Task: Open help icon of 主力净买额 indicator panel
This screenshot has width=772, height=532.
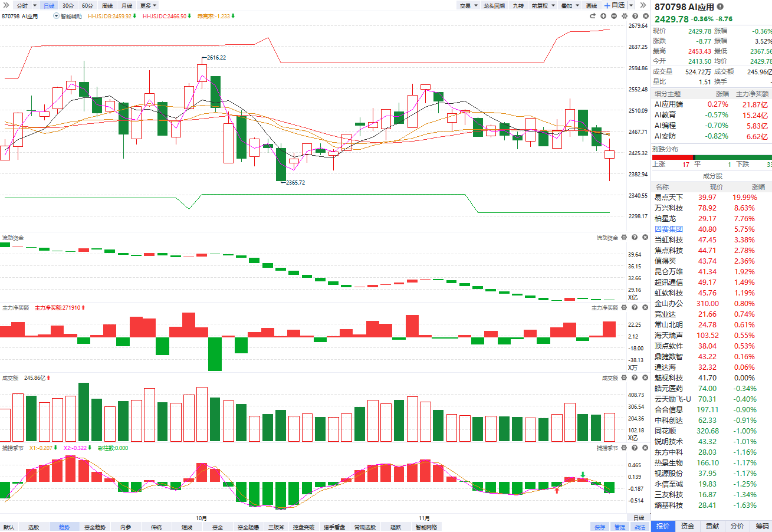Action: coord(635,308)
